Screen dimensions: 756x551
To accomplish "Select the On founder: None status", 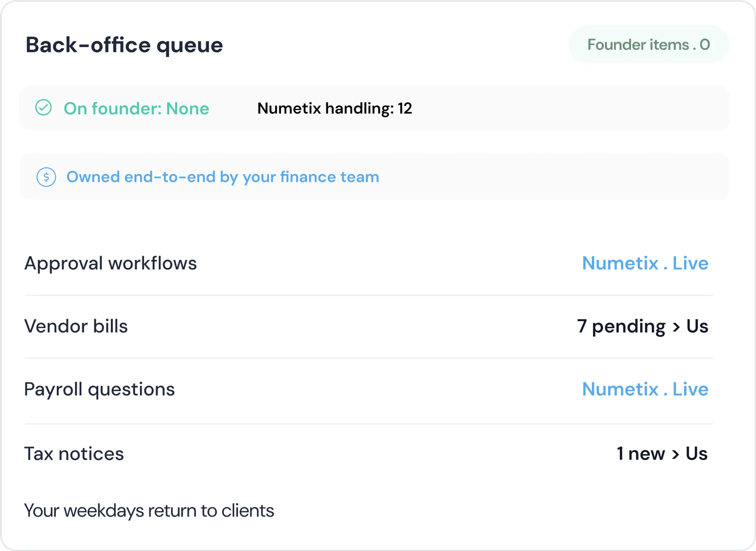I will point(136,109).
